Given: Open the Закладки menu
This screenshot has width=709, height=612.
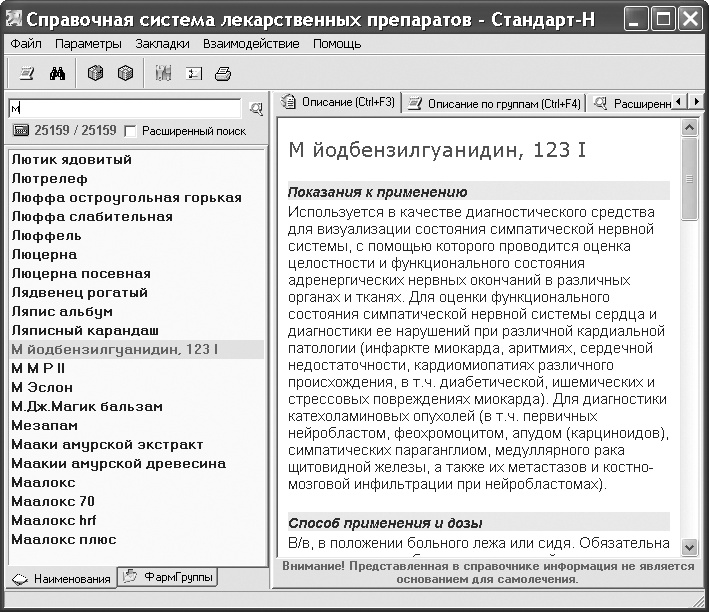Looking at the screenshot, I should pos(163,44).
